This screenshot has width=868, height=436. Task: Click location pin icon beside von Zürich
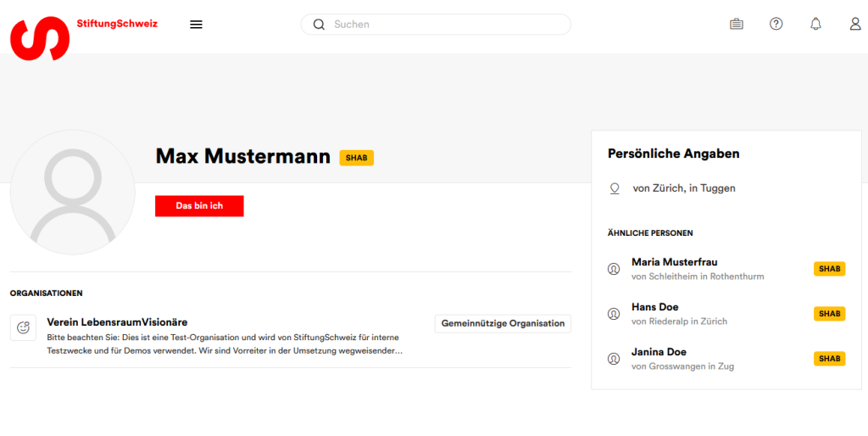click(x=615, y=188)
